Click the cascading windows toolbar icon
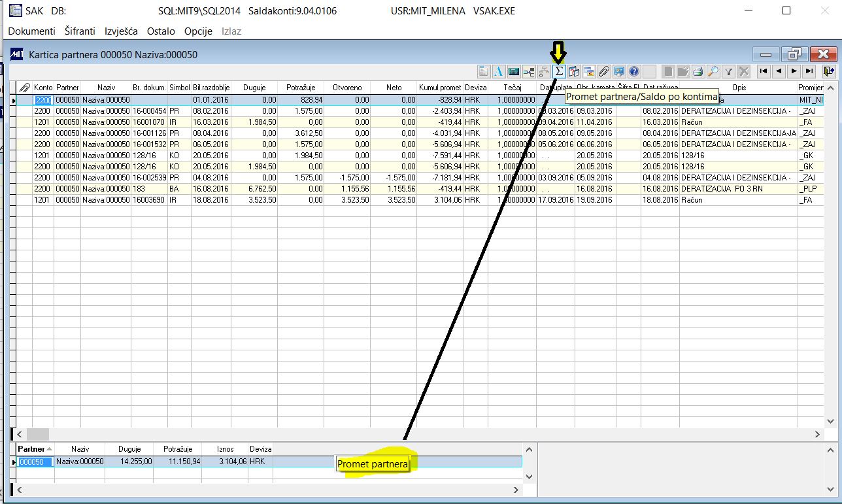 589,71
